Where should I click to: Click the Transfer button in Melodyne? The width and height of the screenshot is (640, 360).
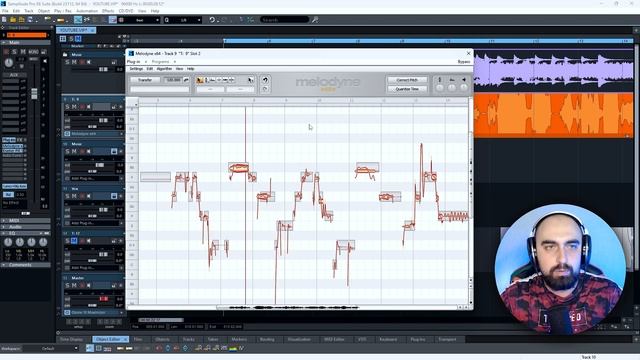145,80
